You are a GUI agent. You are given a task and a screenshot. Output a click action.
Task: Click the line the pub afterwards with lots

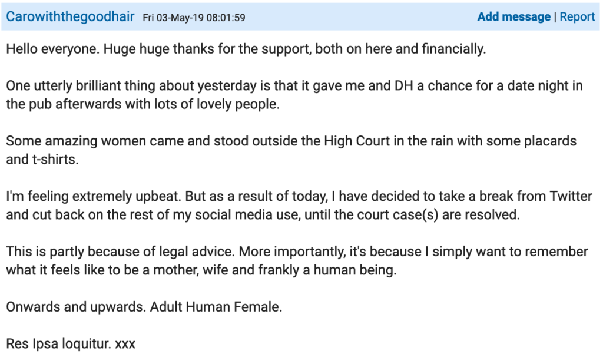click(x=143, y=104)
